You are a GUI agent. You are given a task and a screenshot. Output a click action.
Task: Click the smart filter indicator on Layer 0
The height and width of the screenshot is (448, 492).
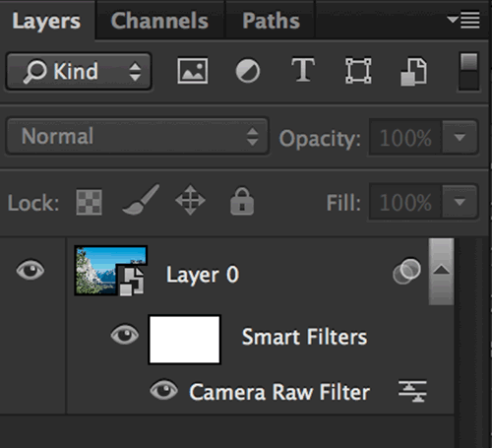406,271
